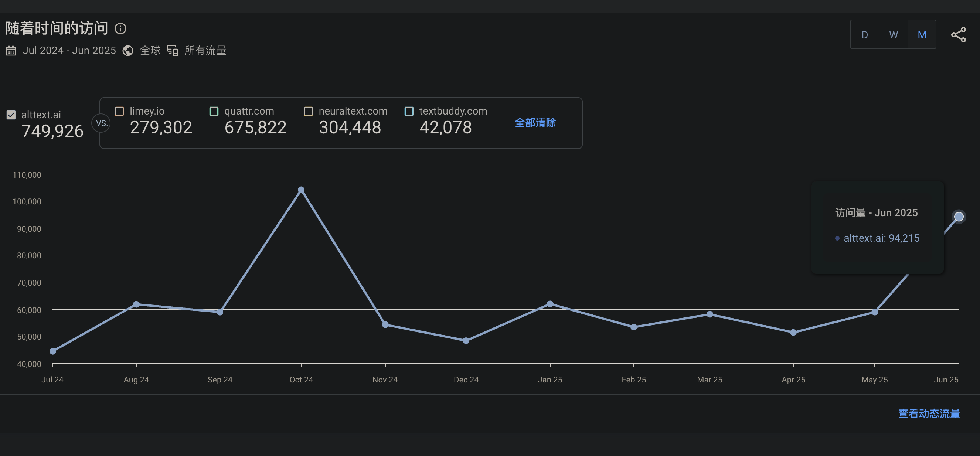The height and width of the screenshot is (456, 980).
Task: Click the all-traffic devices icon
Action: [172, 51]
